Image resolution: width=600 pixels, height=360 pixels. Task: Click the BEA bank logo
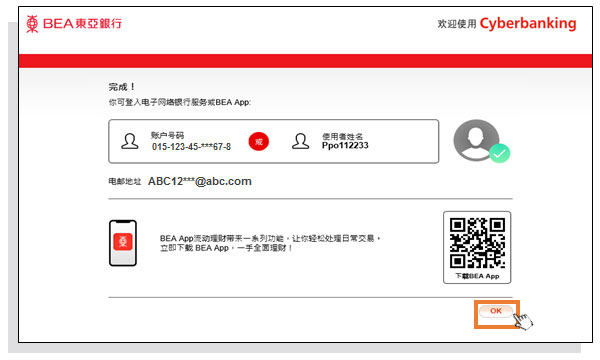(74, 24)
